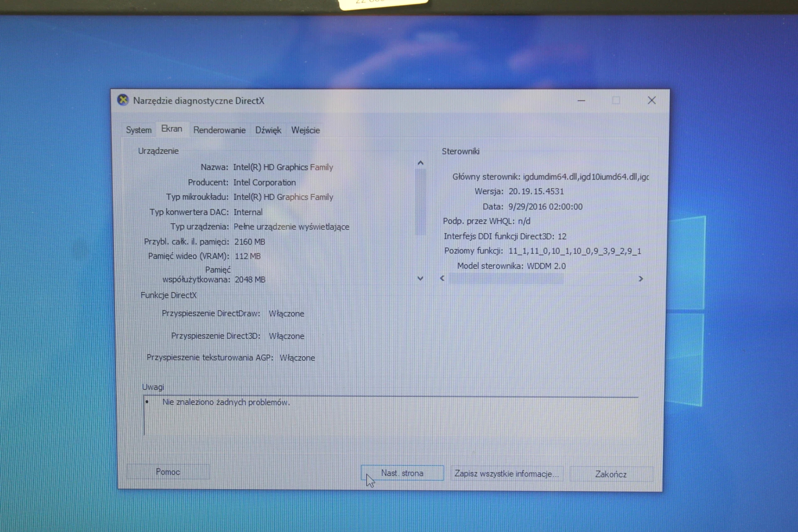Click right arrow of Sterowniki scrollbar
Image resolution: width=798 pixels, height=532 pixels.
click(641, 278)
